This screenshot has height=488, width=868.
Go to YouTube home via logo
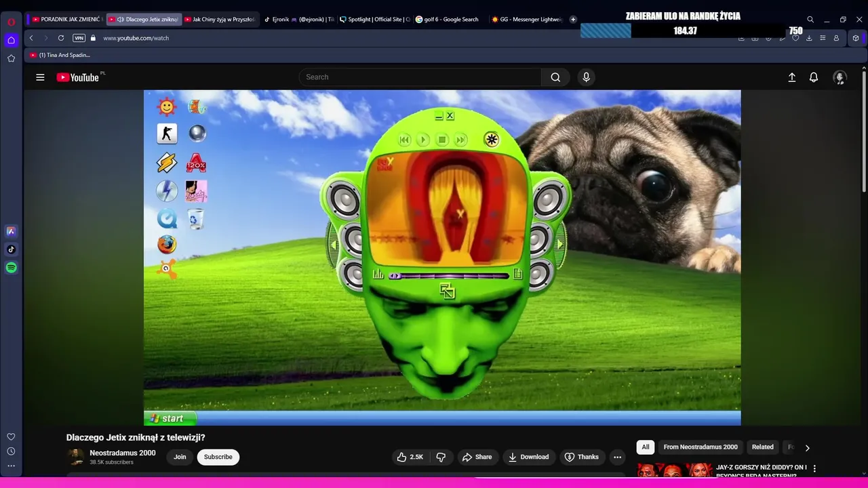pos(78,77)
